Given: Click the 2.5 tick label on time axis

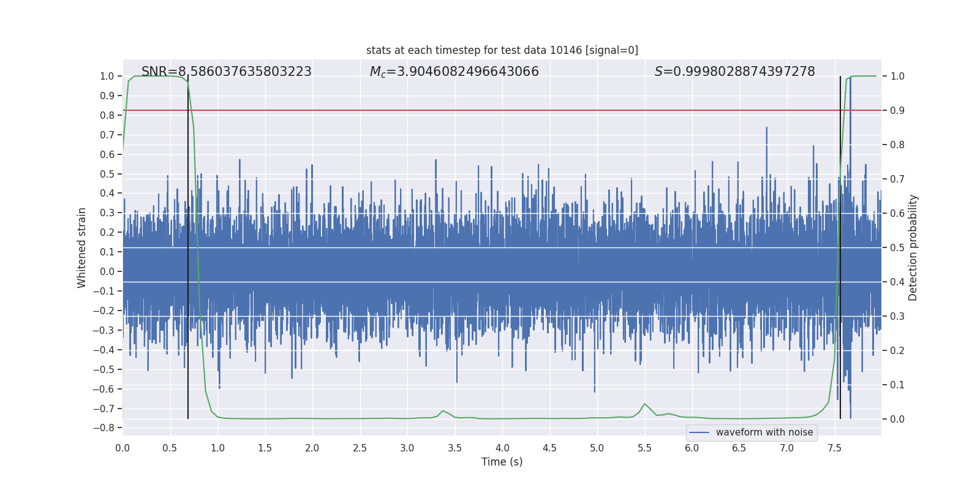Looking at the screenshot, I should coord(360,448).
